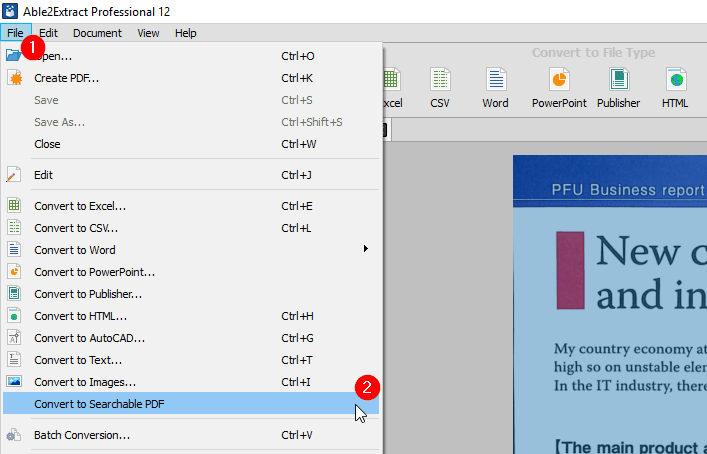Open the Document menu
Viewport: 707px width, 454px height.
click(97, 33)
